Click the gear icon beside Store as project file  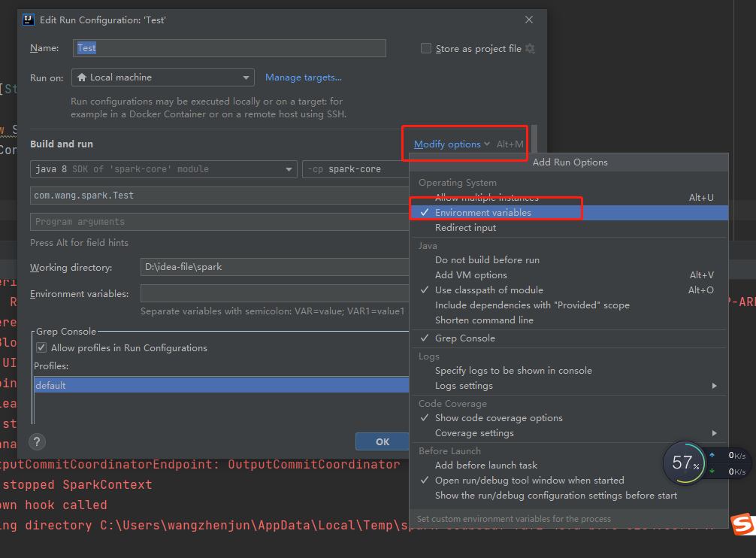(530, 48)
